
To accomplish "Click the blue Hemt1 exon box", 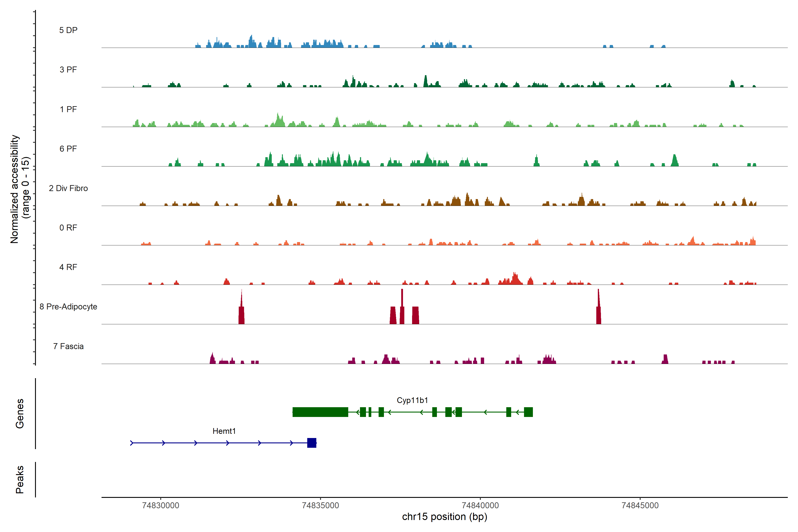I will [311, 443].
